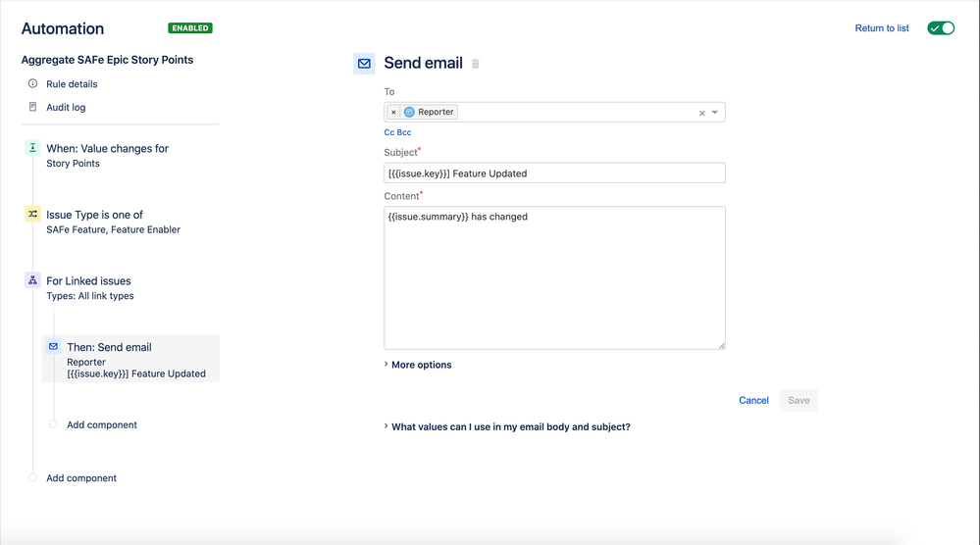Delete the Send email action via trash icon
Viewport: 980px width, 545px height.
click(475, 64)
